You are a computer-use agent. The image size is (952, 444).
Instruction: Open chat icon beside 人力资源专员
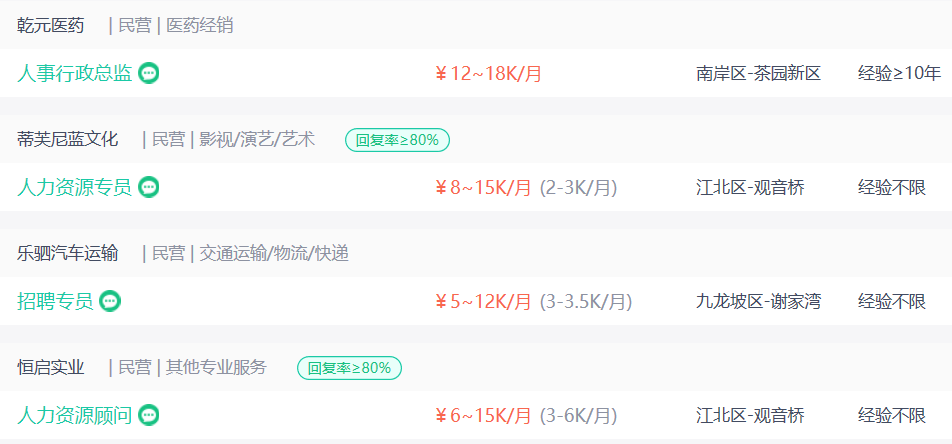coord(149,187)
